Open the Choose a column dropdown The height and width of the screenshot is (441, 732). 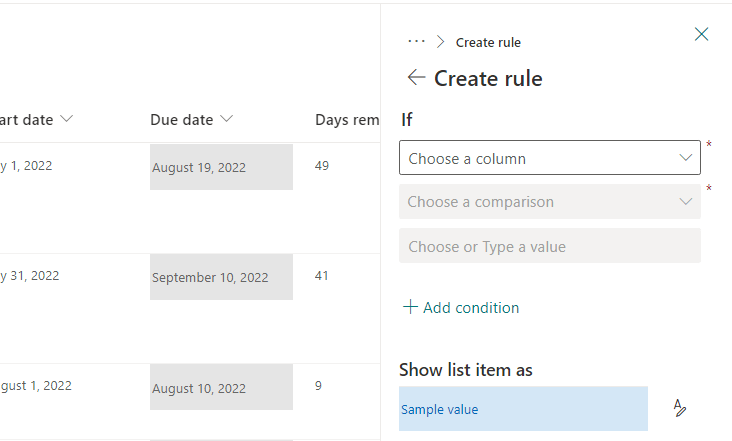(x=549, y=158)
